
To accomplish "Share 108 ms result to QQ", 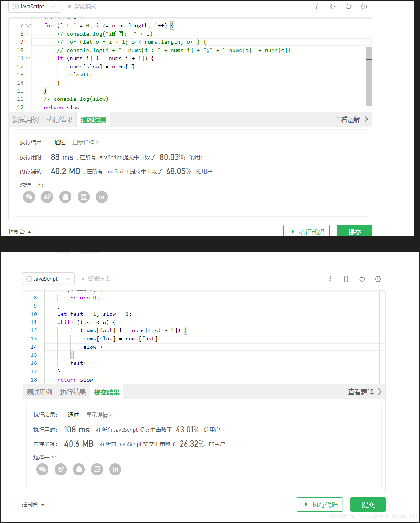I will 79,470.
